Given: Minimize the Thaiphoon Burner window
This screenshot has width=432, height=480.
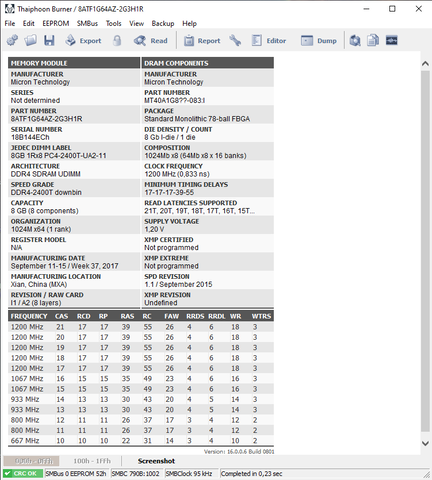Looking at the screenshot, I should coord(366,9).
